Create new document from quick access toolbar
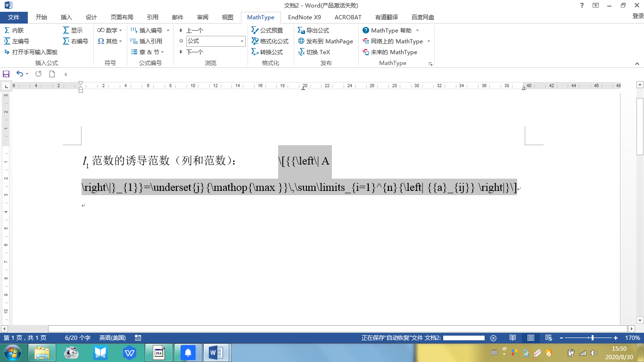Image resolution: width=644 pixels, height=362 pixels. (52, 74)
